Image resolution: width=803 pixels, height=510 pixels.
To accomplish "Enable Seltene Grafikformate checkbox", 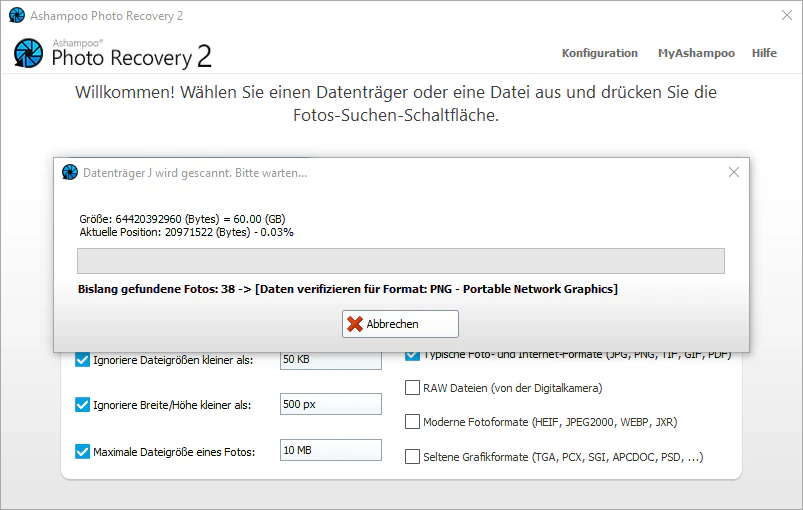I will tap(412, 457).
